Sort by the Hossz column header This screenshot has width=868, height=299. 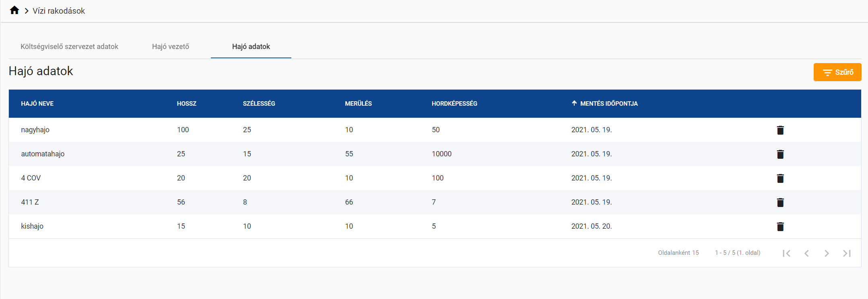coord(187,104)
